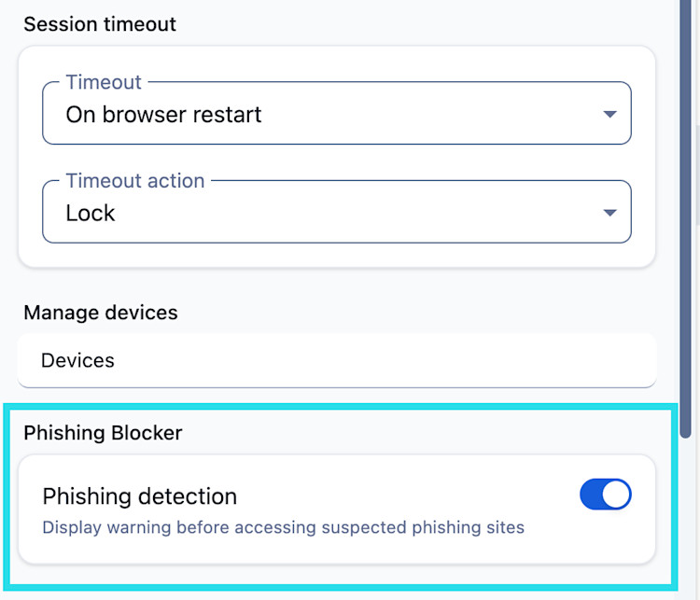Click the Session timeout card's bottom padding

pyautogui.click(x=336, y=255)
